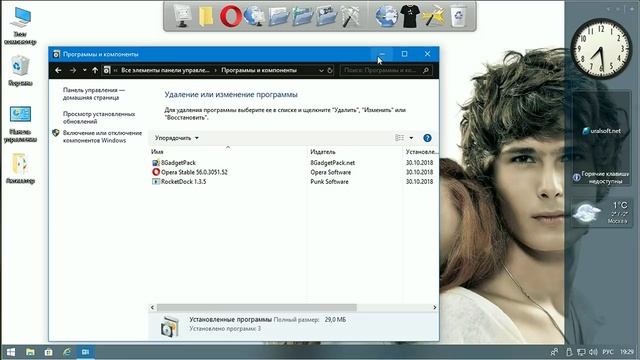
Task: Click the weather gadget showing 1°C
Action: [601, 213]
